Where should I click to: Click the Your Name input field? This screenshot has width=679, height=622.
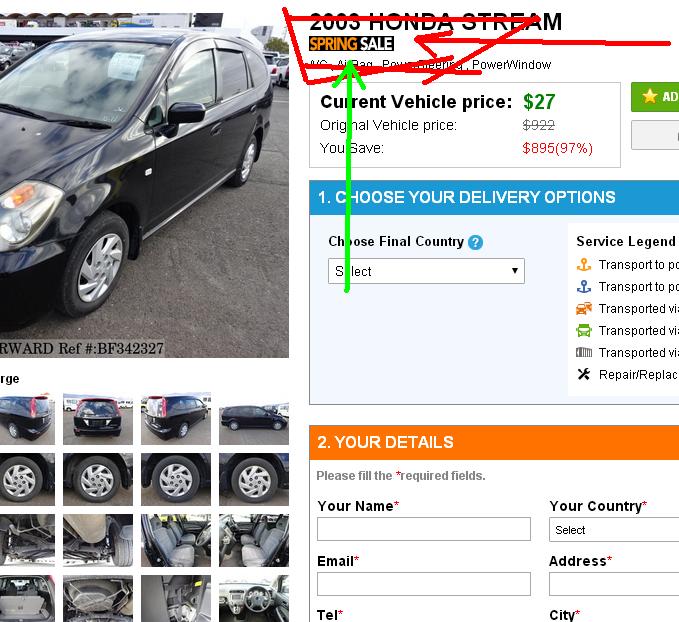424,529
